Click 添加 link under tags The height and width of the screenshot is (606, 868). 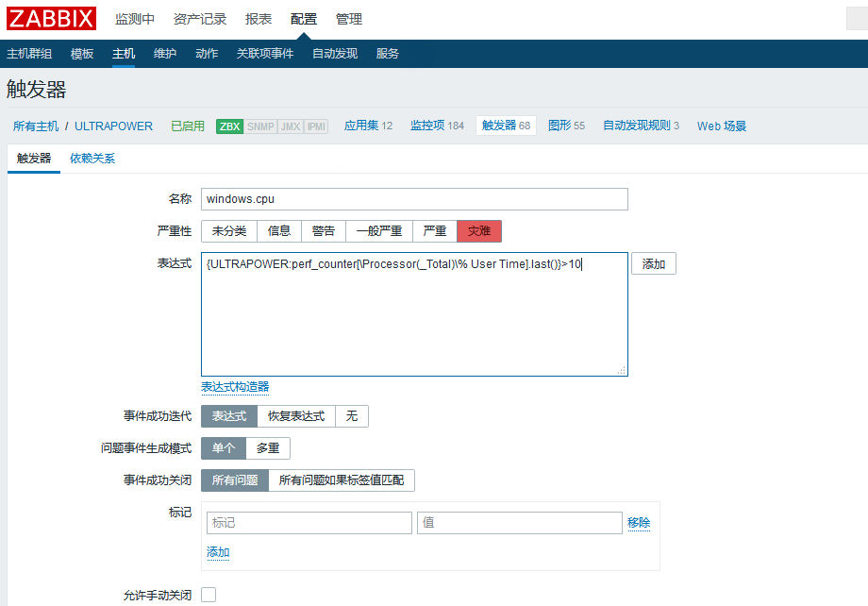click(218, 552)
